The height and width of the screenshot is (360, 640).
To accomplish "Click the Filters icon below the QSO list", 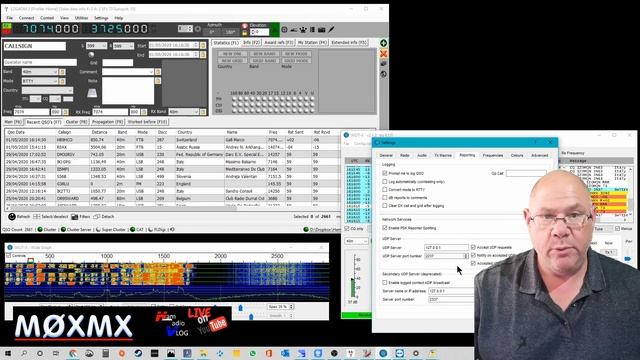I will pos(74,217).
